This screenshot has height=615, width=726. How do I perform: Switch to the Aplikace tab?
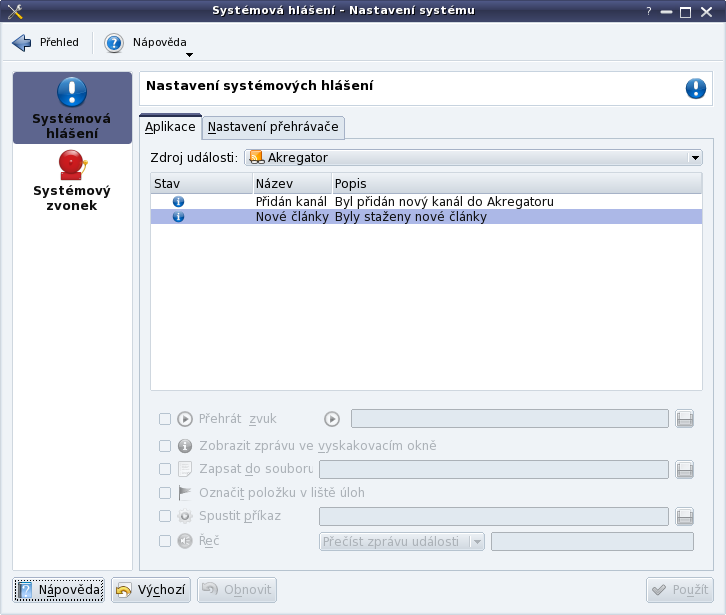170,126
